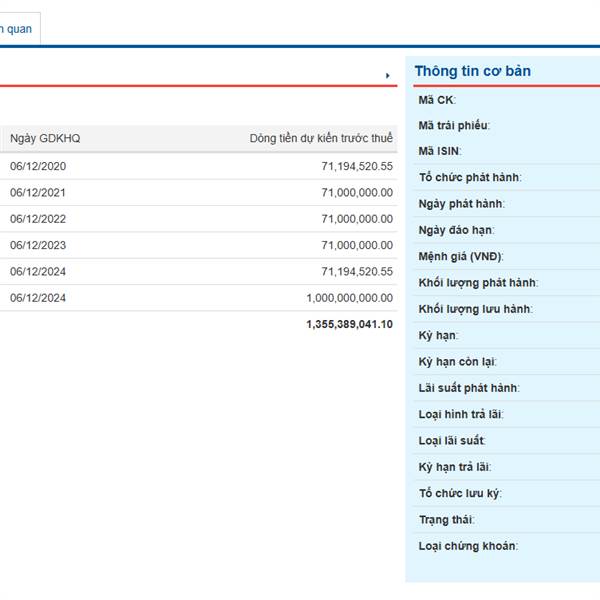The image size is (600, 600).
Task: Click the "Dòng tiền dự kiến trước thuế" header
Action: tap(321, 139)
